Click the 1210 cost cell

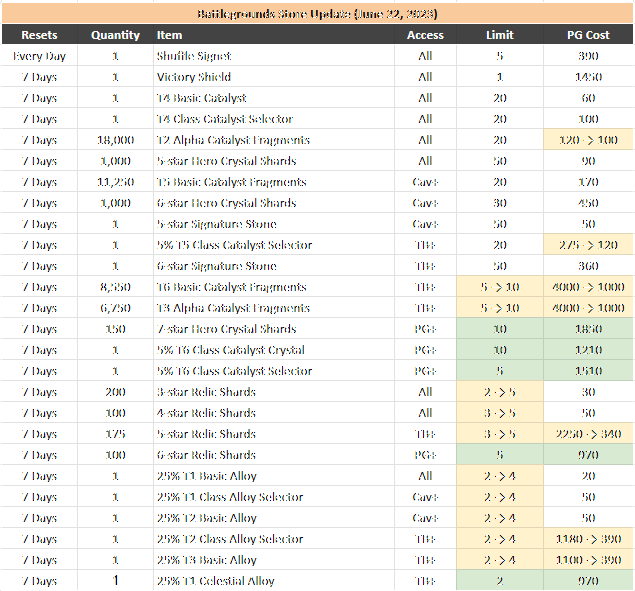[588, 350]
